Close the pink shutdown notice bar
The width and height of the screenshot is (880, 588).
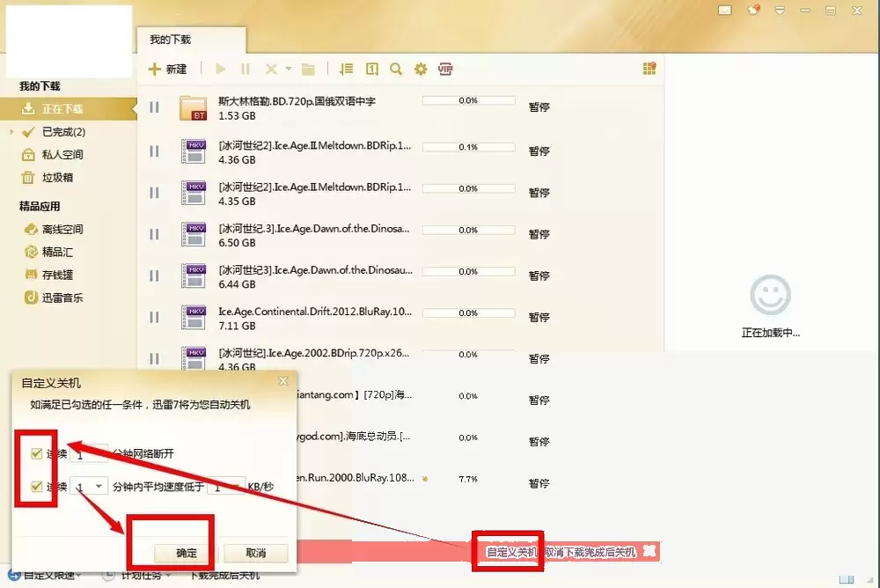click(x=649, y=551)
